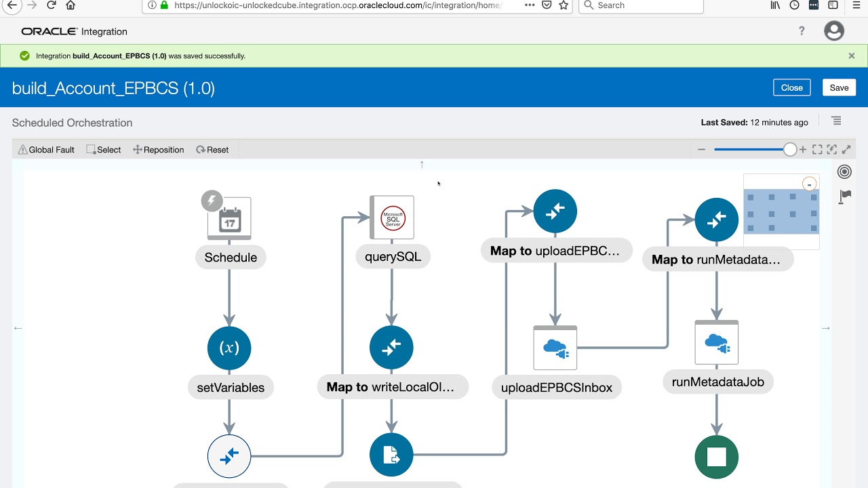Toggle the browser sidebar icon

[x=833, y=5]
